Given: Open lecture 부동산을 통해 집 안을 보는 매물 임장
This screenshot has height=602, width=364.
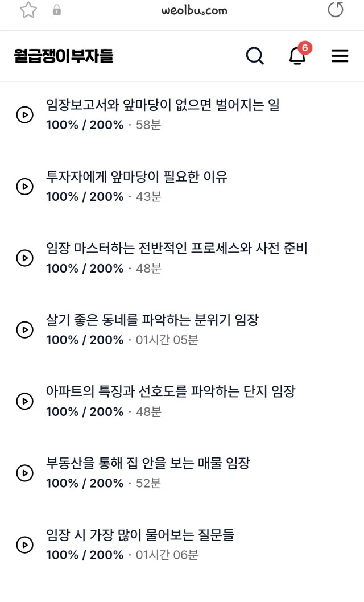Looking at the screenshot, I should click(x=148, y=463).
